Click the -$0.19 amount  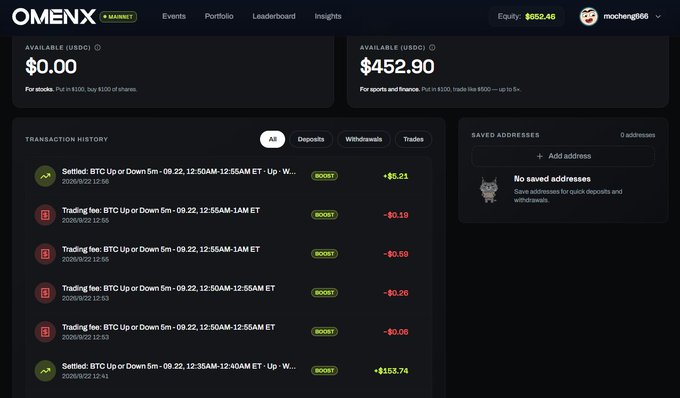[x=396, y=215]
